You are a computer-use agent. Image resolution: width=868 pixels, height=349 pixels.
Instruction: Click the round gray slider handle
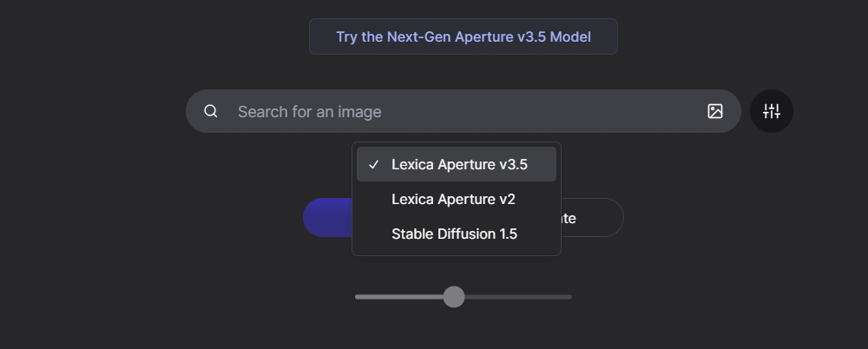[x=454, y=297]
